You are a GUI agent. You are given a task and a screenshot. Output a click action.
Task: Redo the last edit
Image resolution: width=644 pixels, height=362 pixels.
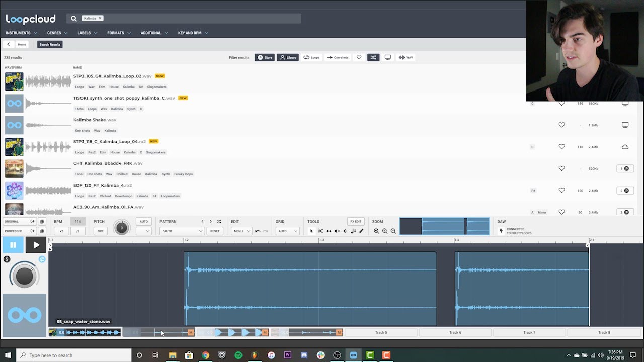point(265,231)
